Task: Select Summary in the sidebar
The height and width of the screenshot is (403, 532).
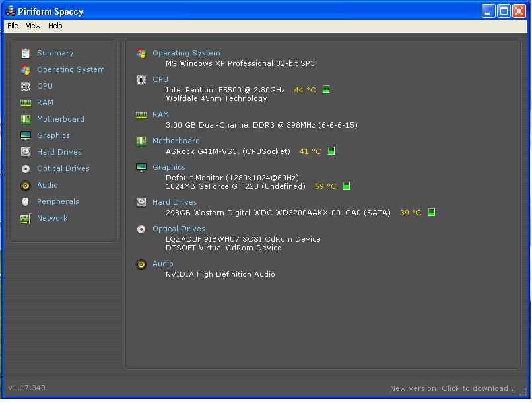Action: point(55,53)
